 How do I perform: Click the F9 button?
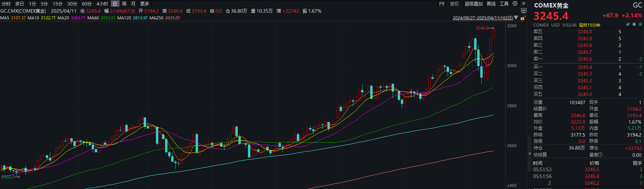tap(442, 4)
